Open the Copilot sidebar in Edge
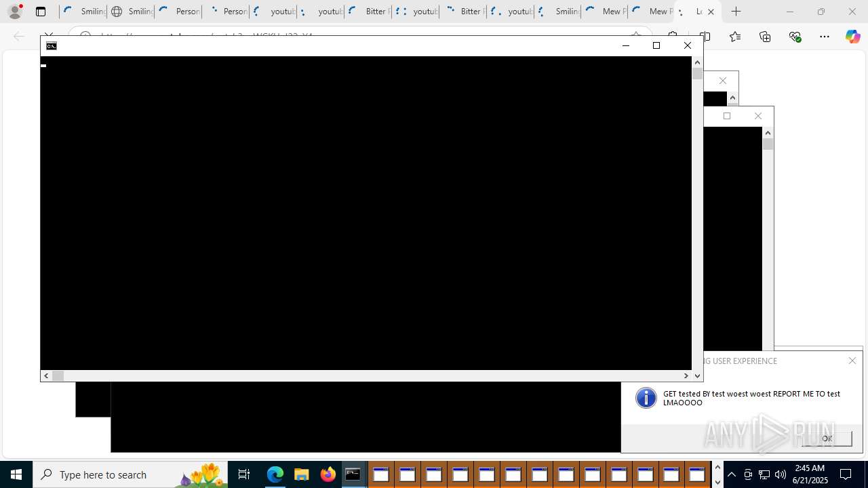Viewport: 868px width, 488px height. [852, 37]
